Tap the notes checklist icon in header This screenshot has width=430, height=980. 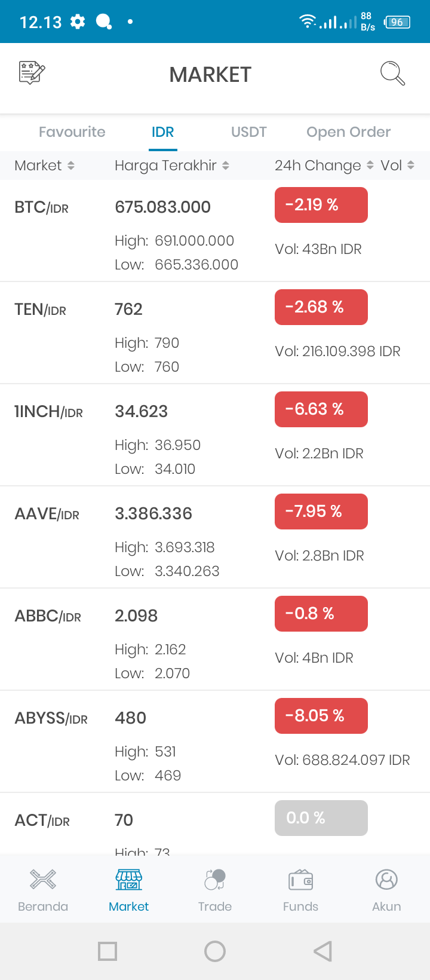[x=32, y=73]
